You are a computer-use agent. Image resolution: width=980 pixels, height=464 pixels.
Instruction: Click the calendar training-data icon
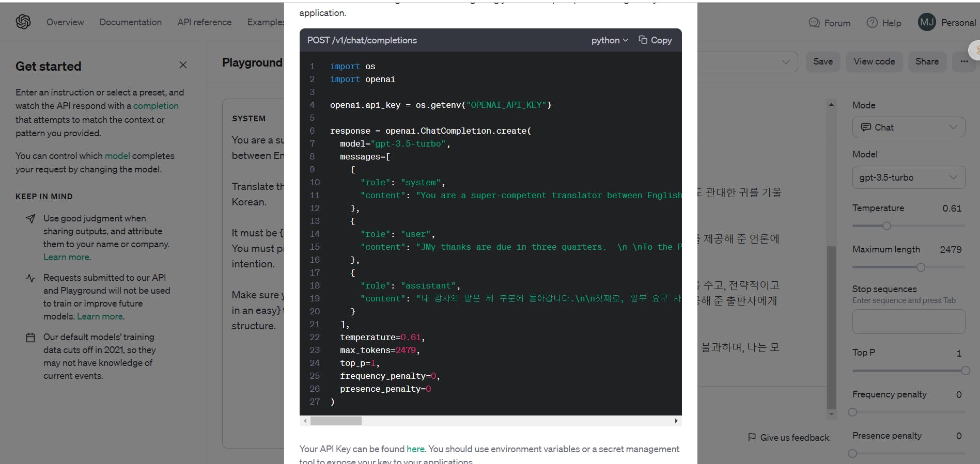(30, 338)
